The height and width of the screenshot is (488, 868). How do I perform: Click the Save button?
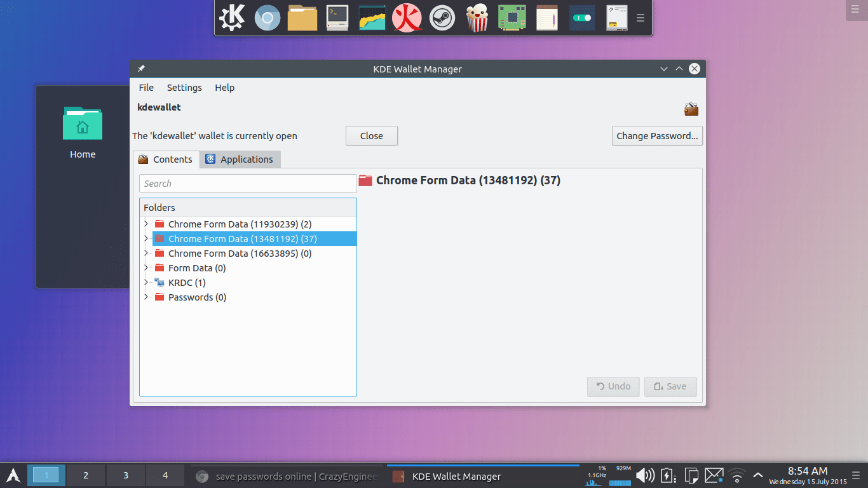pos(670,386)
